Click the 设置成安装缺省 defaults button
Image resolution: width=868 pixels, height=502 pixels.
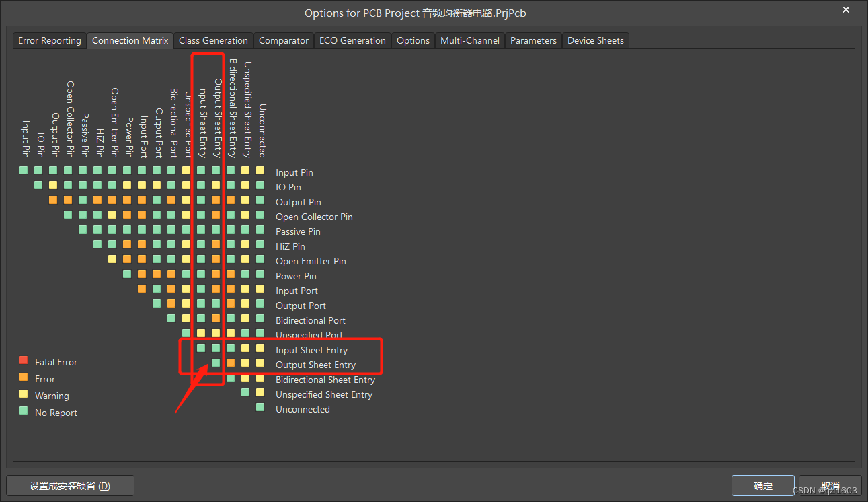coord(70,485)
